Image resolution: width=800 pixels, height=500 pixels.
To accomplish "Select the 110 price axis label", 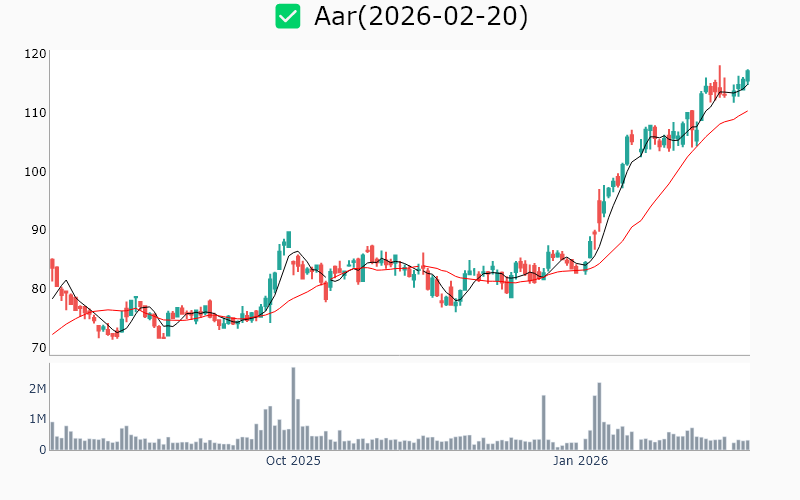I will [35, 113].
